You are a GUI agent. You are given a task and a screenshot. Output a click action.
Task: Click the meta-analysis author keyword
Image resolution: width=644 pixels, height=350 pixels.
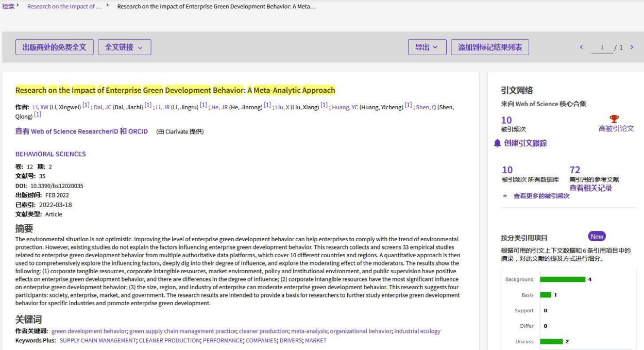click(x=309, y=331)
